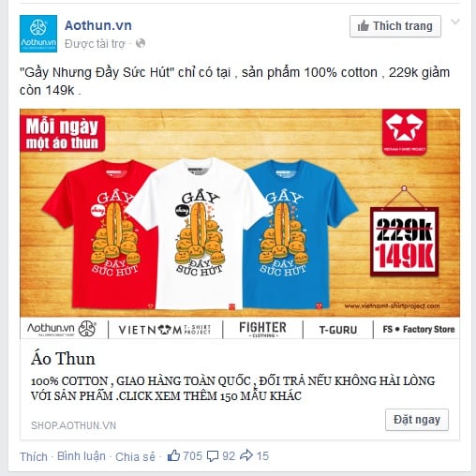This screenshot has width=476, height=476.
Task: Click the T-GURU brand logo
Action: [x=338, y=330]
